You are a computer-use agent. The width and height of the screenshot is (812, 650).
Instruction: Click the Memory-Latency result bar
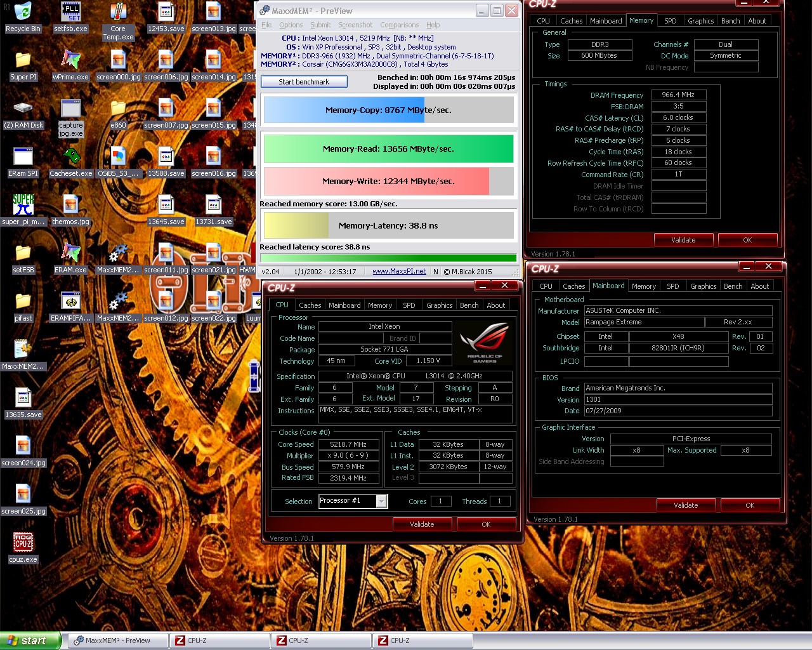[x=388, y=225]
